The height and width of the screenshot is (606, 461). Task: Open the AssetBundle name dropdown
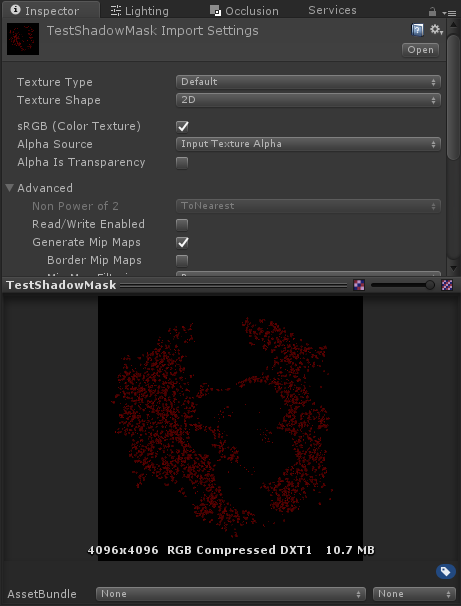pos(231,594)
